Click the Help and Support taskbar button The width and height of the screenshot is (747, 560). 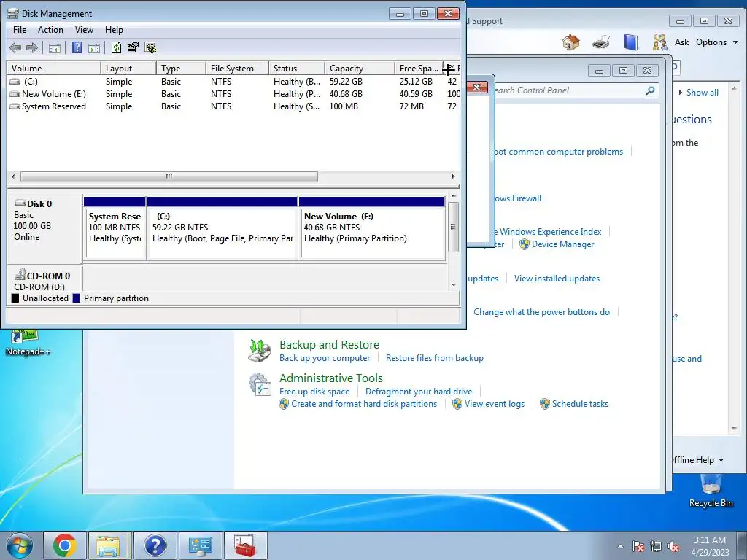(x=155, y=545)
